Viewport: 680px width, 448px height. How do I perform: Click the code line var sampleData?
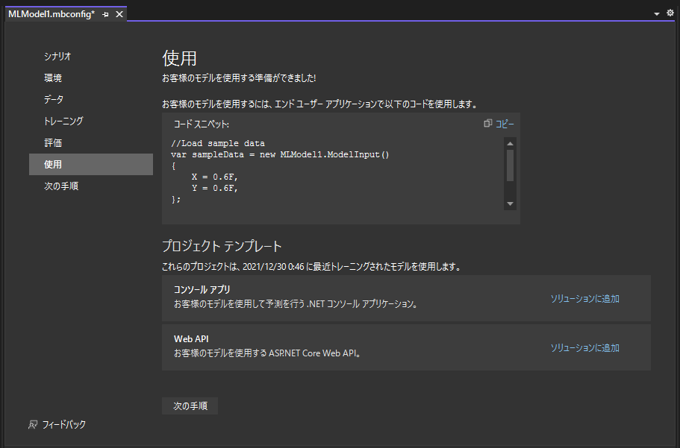[280, 154]
